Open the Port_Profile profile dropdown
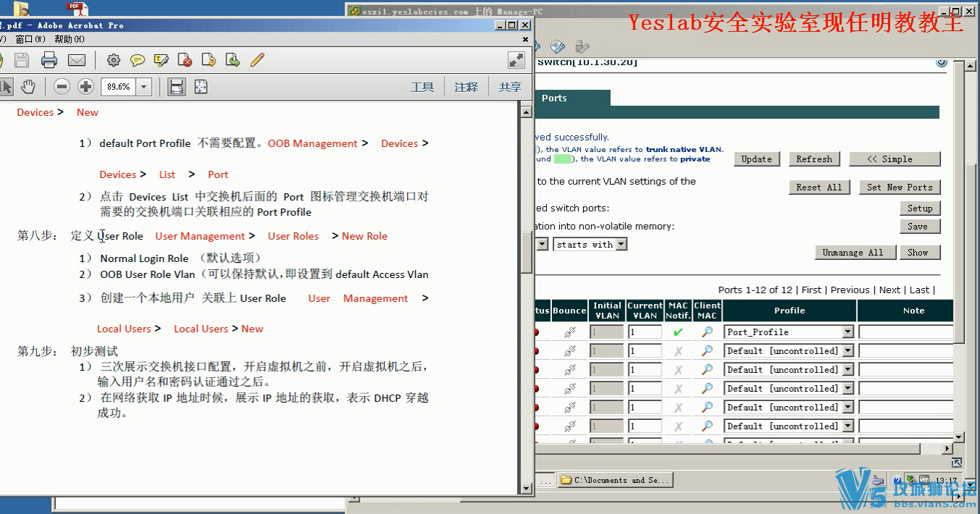This screenshot has width=980, height=514. pyautogui.click(x=847, y=332)
